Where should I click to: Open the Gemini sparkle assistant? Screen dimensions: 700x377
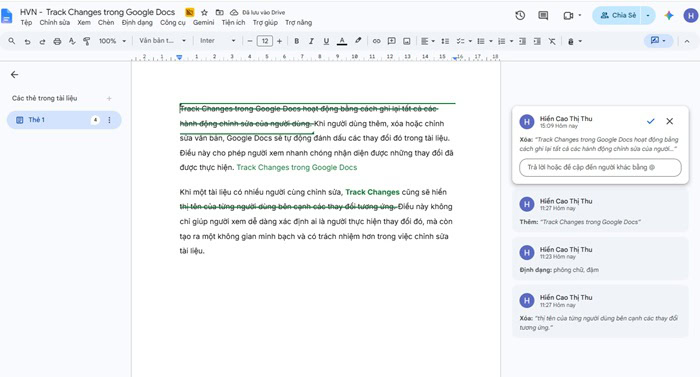point(669,16)
